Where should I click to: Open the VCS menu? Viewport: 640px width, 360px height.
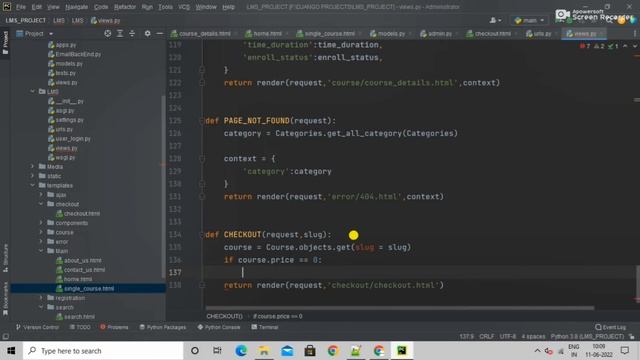click(184, 7)
